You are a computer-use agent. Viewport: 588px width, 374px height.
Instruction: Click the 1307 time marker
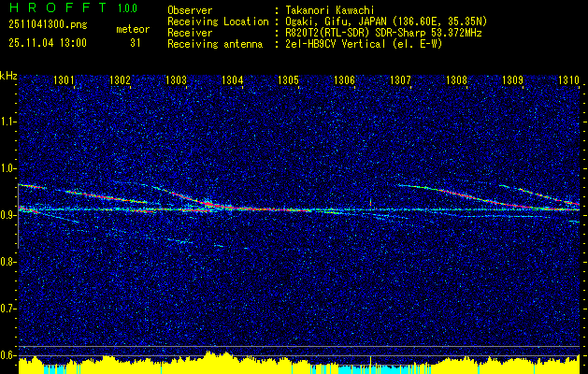(400, 79)
